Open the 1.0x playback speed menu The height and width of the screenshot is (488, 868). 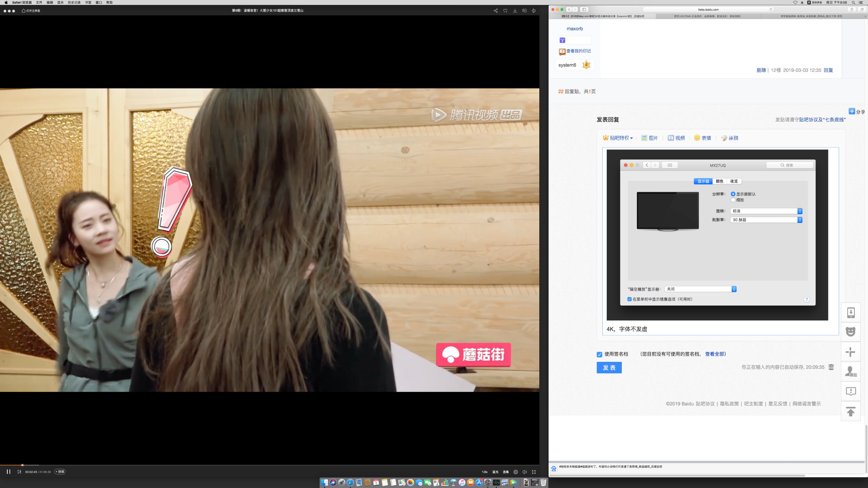485,472
